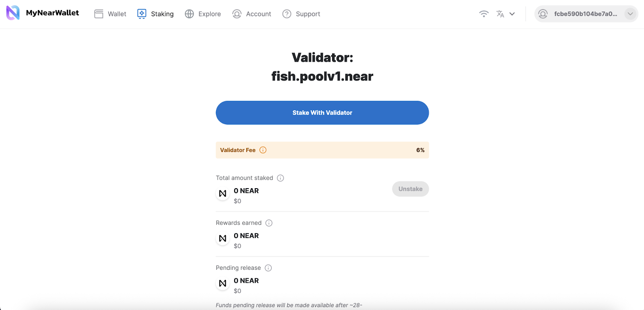Viewport: 644px width, 310px height.
Task: Open account menu via fcbe590b104be7a0 name
Action: pos(585,14)
